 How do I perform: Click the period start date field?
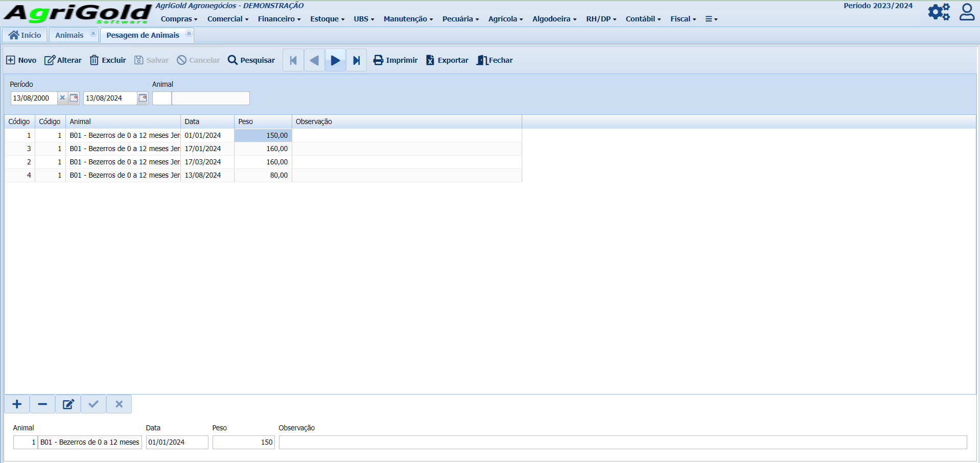pos(34,98)
